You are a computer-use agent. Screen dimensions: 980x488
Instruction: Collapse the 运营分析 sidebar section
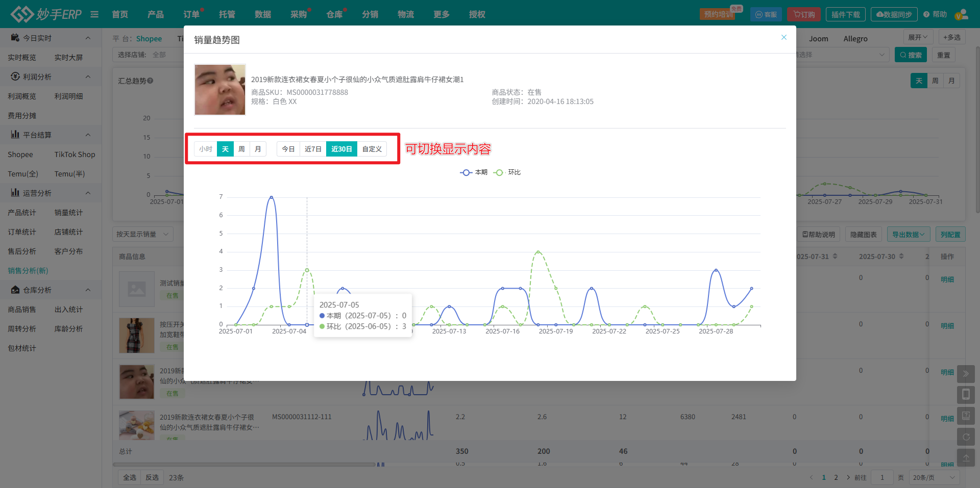(x=88, y=193)
